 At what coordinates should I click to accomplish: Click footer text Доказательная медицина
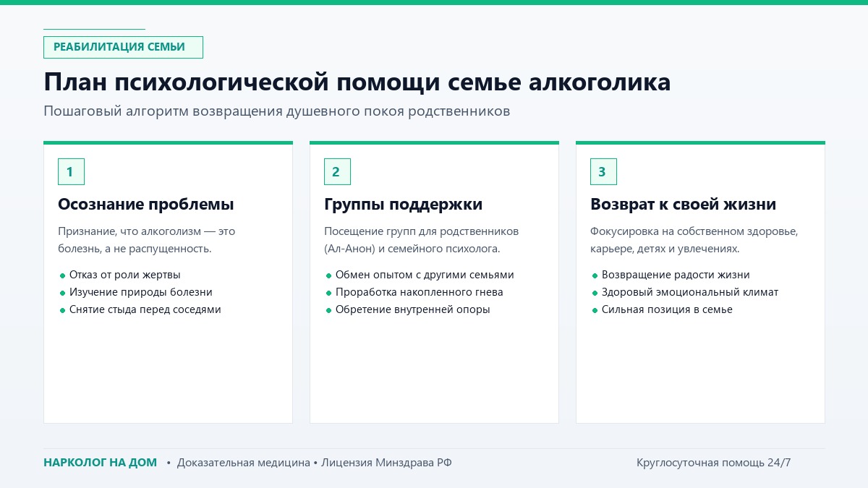[x=243, y=463]
